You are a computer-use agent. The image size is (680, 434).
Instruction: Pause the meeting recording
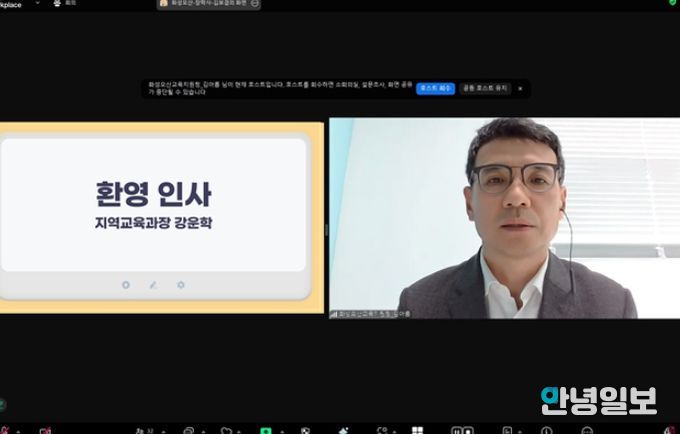[456, 431]
